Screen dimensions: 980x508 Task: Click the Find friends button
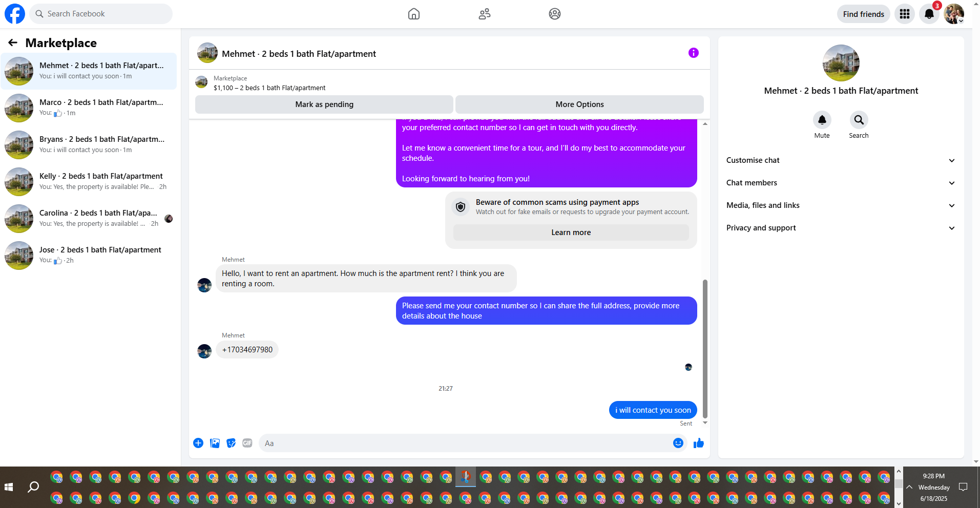[864, 14]
